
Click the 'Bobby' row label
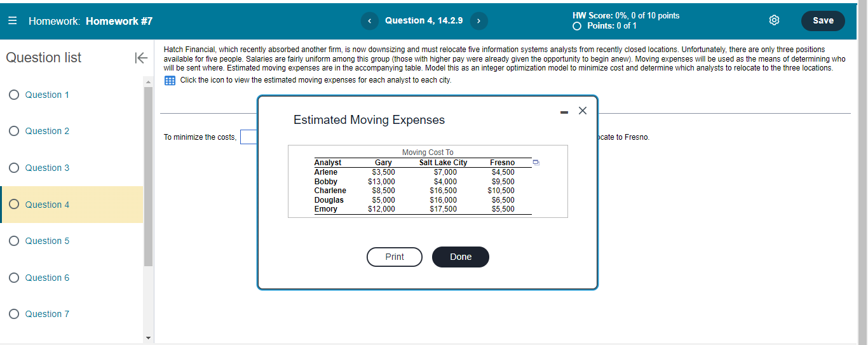[326, 182]
